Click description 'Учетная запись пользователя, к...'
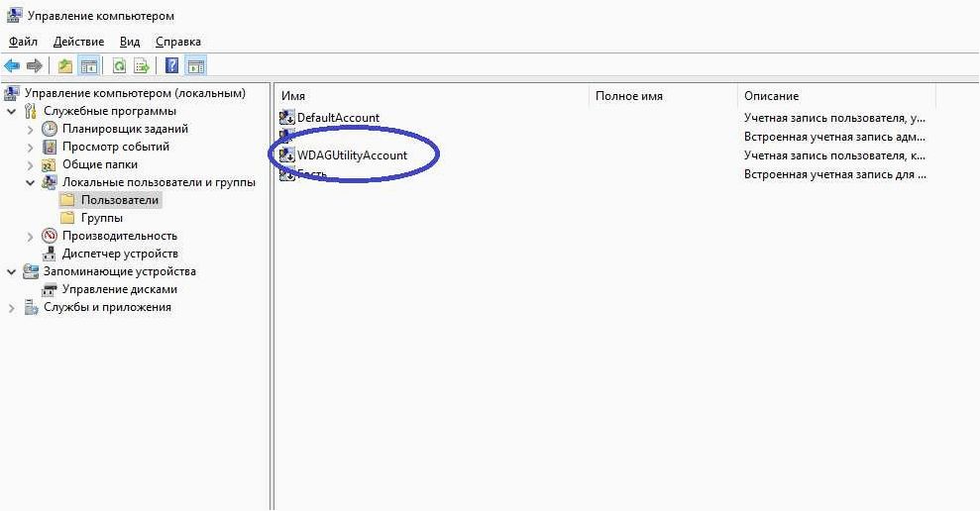The height and width of the screenshot is (511, 980). point(834,154)
